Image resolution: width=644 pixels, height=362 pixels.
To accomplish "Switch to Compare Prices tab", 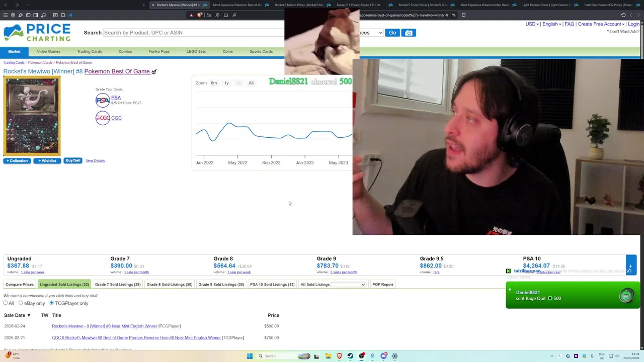I will pos(20,285).
